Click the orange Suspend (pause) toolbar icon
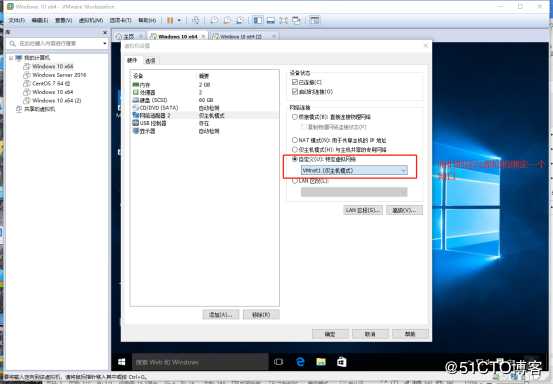 point(170,20)
